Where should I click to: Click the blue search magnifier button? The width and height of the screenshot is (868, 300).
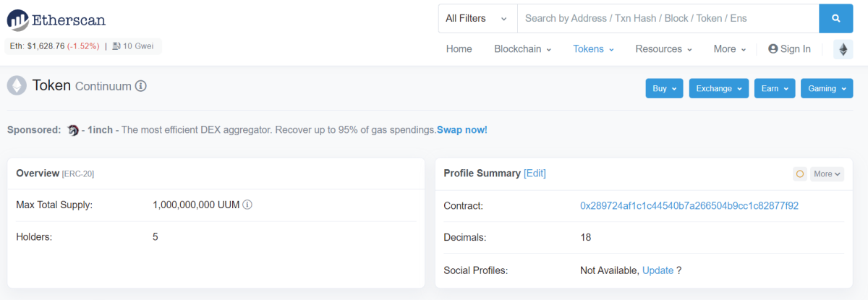pyautogui.click(x=836, y=18)
